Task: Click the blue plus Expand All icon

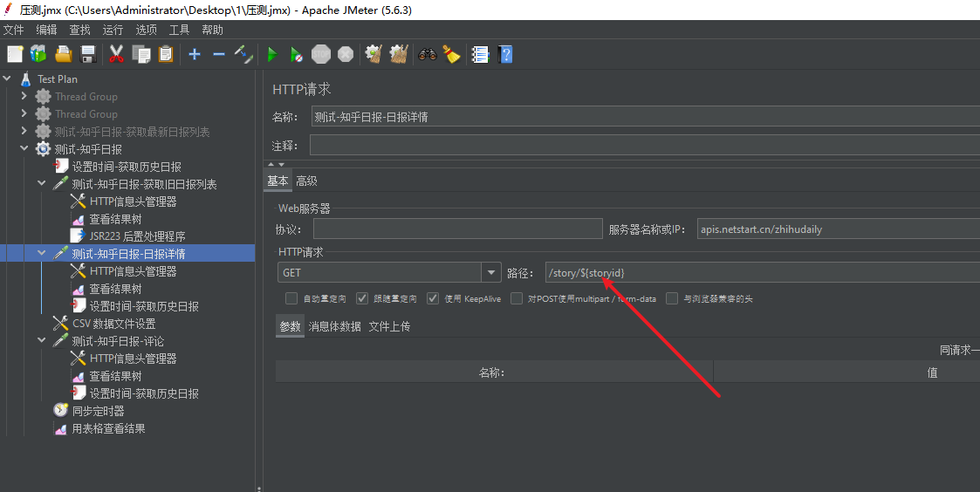Action: click(x=195, y=54)
